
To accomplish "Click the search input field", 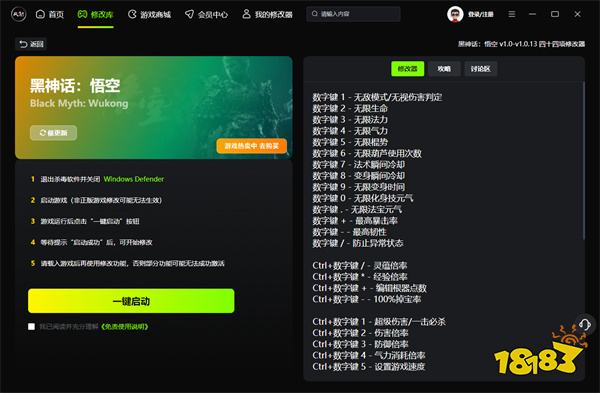I will 353,14.
